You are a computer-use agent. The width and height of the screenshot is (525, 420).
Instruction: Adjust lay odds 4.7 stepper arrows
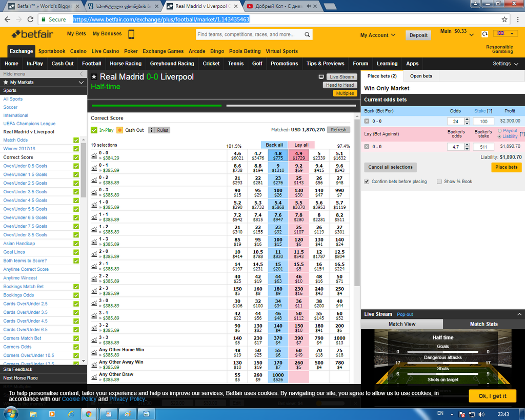coord(467,147)
